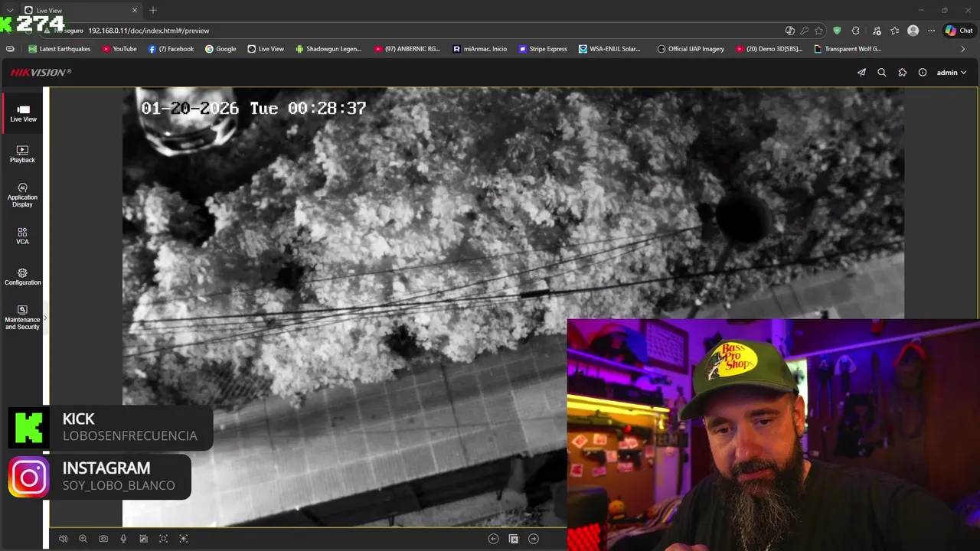Viewport: 980px width, 551px height.
Task: Open the tab actions dropdown arrow
Action: coord(10,10)
